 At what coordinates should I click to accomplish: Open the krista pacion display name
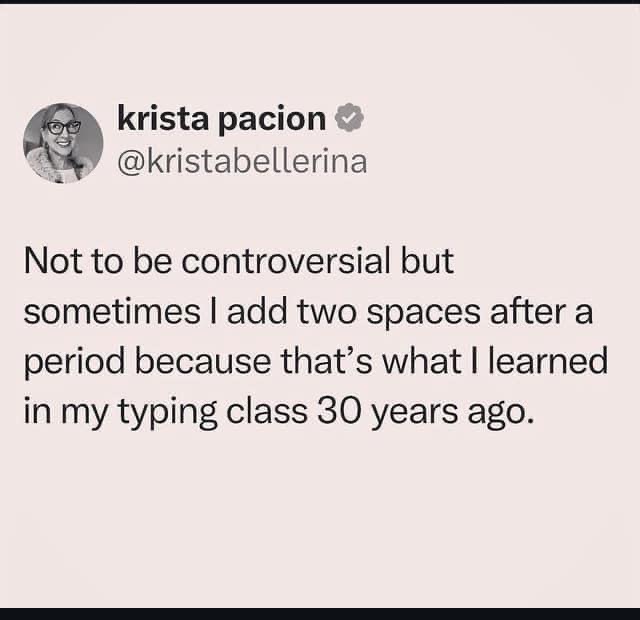click(221, 120)
